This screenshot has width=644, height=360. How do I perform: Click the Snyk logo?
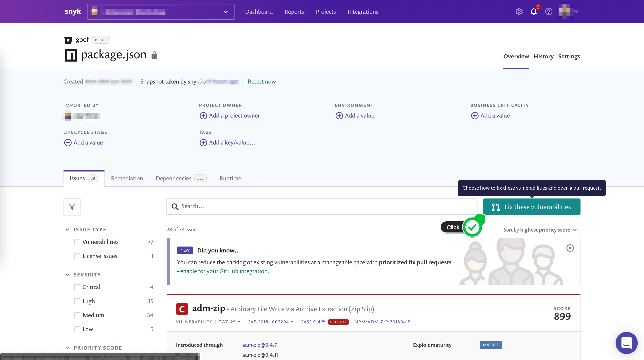73,11
